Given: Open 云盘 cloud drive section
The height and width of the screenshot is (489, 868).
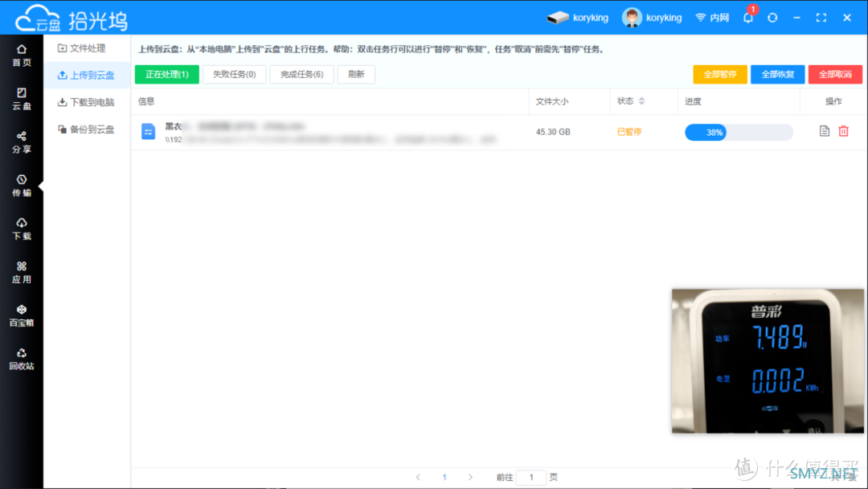Looking at the screenshot, I should pos(22,99).
